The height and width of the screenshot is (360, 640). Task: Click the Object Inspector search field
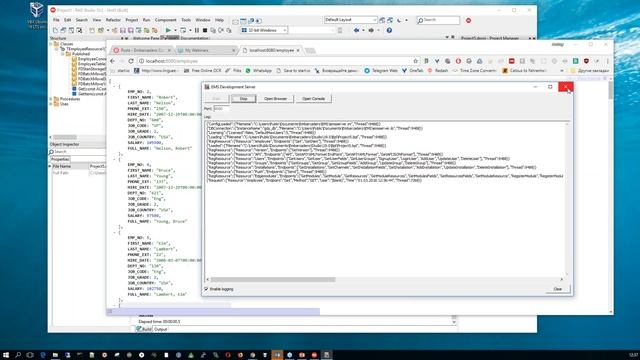[78, 151]
